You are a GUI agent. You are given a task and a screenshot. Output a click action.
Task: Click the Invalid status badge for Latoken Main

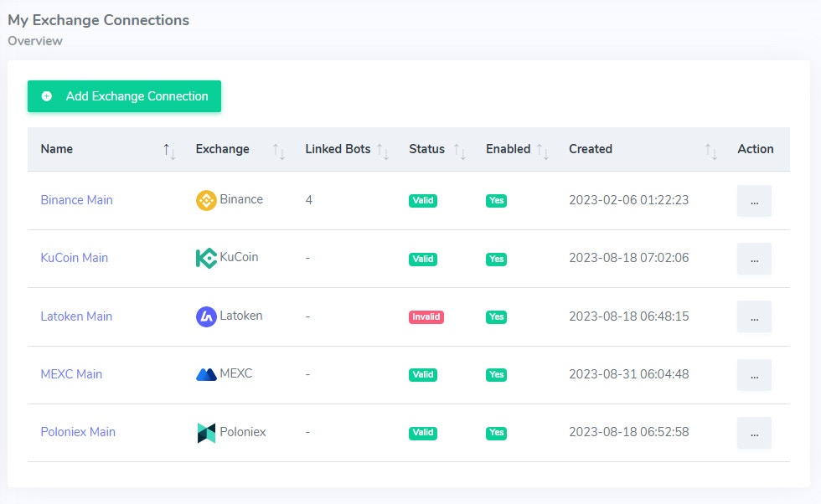[426, 316]
